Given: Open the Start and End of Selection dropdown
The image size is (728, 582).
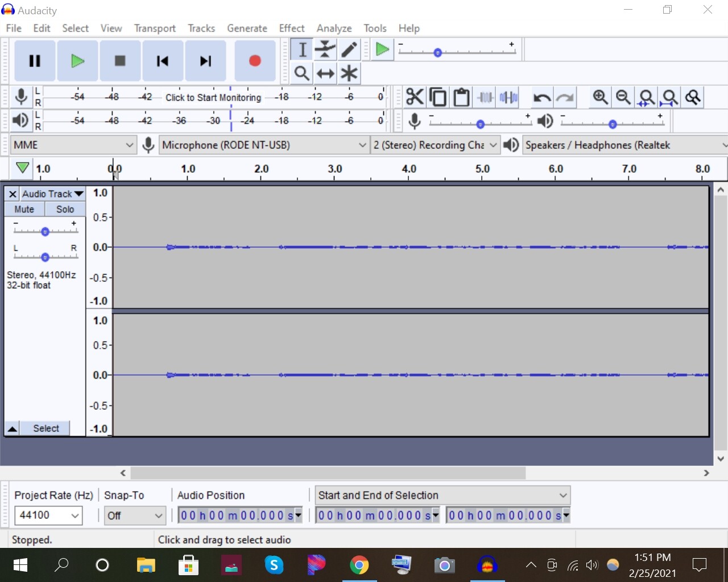Looking at the screenshot, I should pyautogui.click(x=442, y=495).
